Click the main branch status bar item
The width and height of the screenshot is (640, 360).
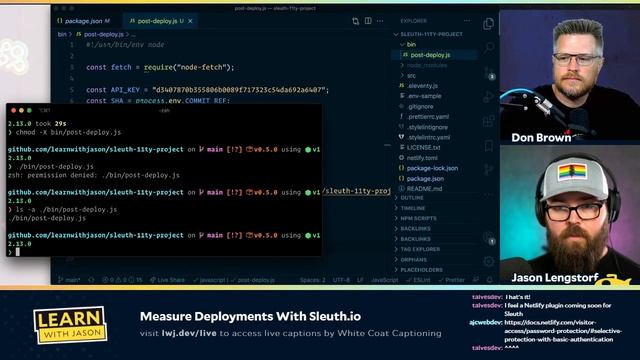69,280
